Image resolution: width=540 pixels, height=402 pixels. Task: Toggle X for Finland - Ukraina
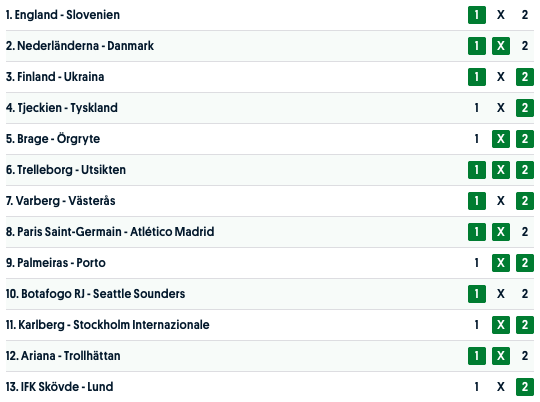click(501, 77)
